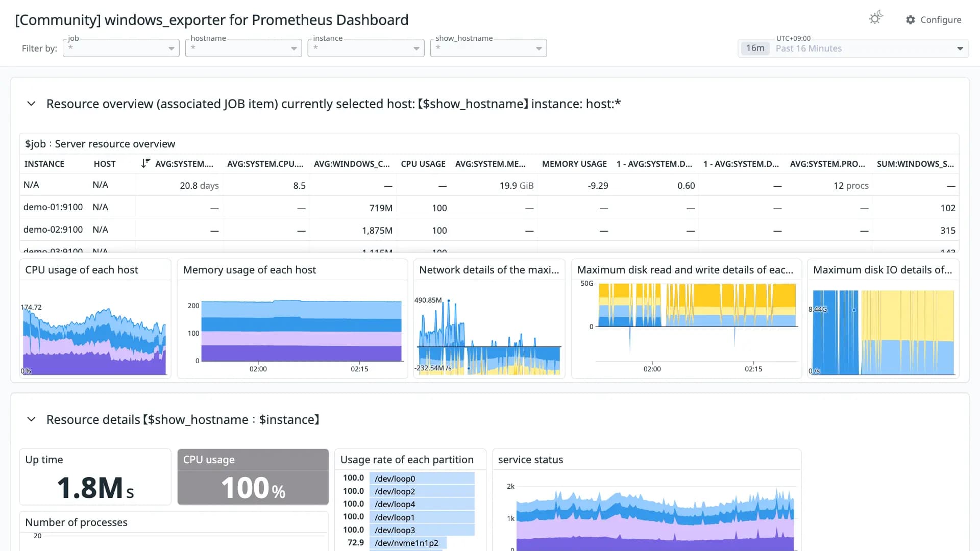Select the demo-02:9100 instance cell

tap(53, 230)
